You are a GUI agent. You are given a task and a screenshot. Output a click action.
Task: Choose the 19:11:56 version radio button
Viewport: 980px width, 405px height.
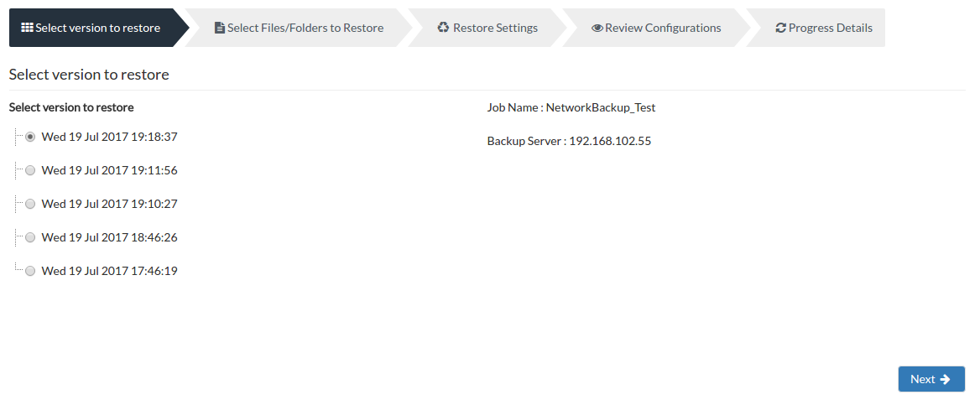tap(30, 170)
